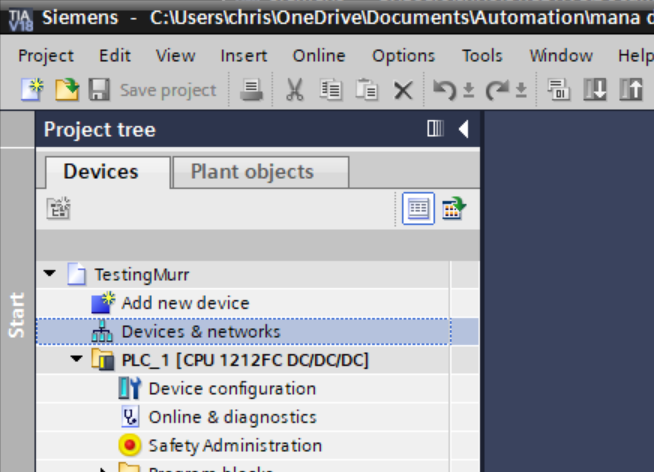The width and height of the screenshot is (654, 472).
Task: Select PLC_1 [CPU 1212FC DC/DC/DC]
Action: tap(245, 360)
